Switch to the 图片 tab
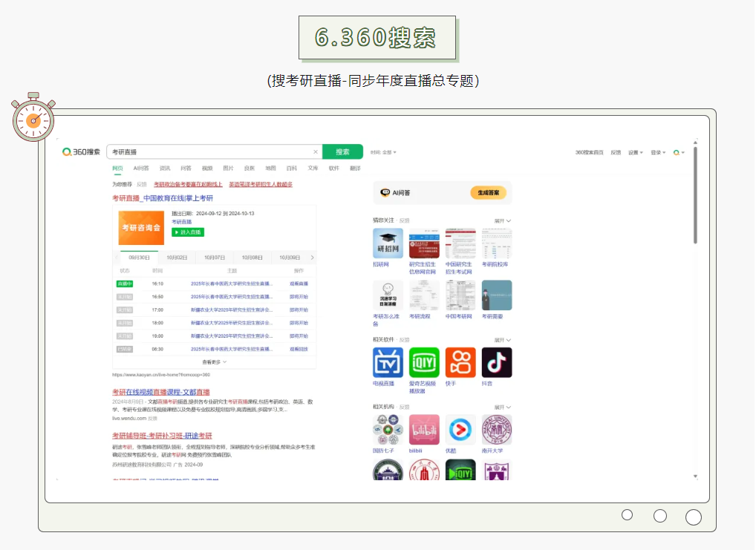756x550 pixels. [229, 168]
